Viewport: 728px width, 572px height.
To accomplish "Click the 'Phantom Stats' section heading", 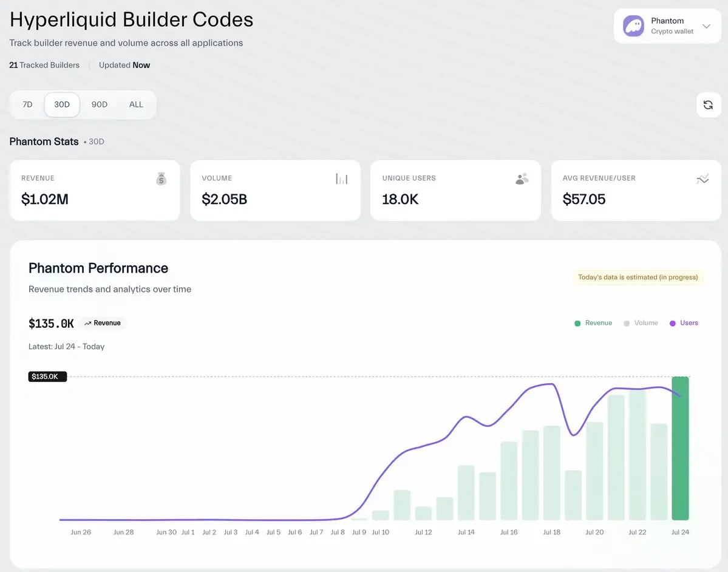I will [x=44, y=141].
